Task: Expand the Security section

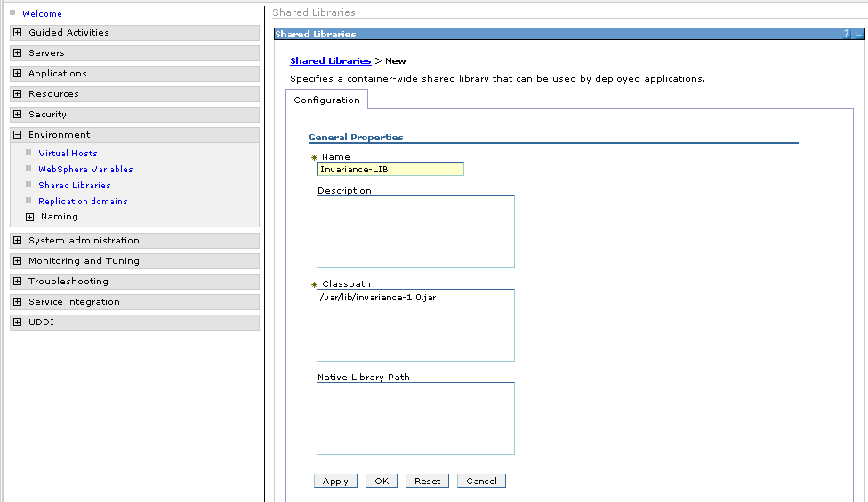Action: pos(17,115)
